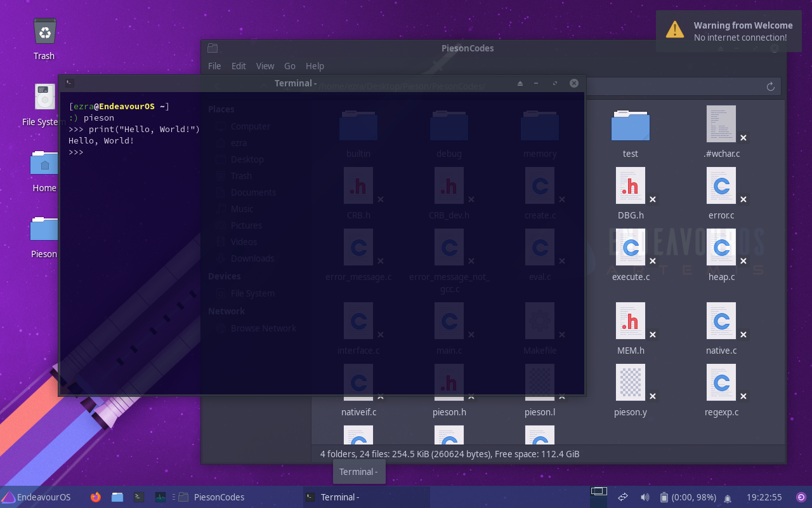Click the network connection tray icon
Viewport: 812px width, 508px height.
click(623, 497)
